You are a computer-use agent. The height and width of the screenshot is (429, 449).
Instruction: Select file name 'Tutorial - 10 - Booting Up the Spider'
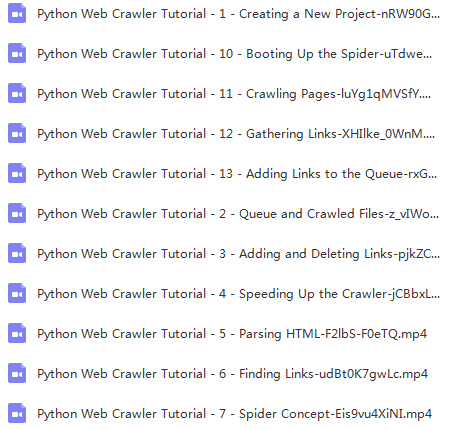click(235, 54)
